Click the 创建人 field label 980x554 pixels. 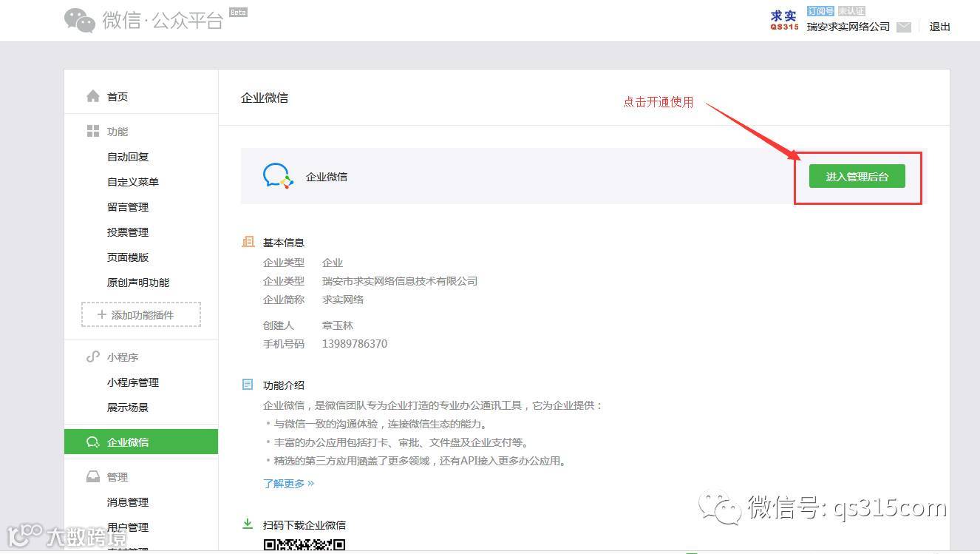coord(279,325)
